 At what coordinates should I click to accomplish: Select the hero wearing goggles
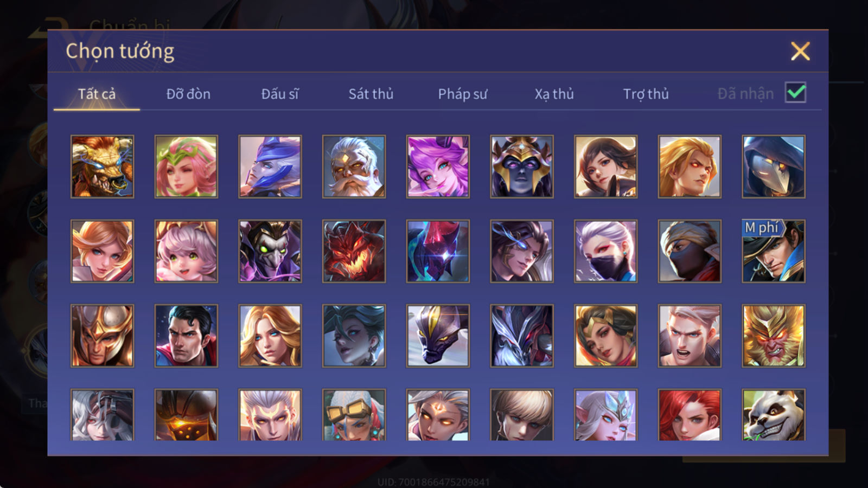pyautogui.click(x=354, y=415)
